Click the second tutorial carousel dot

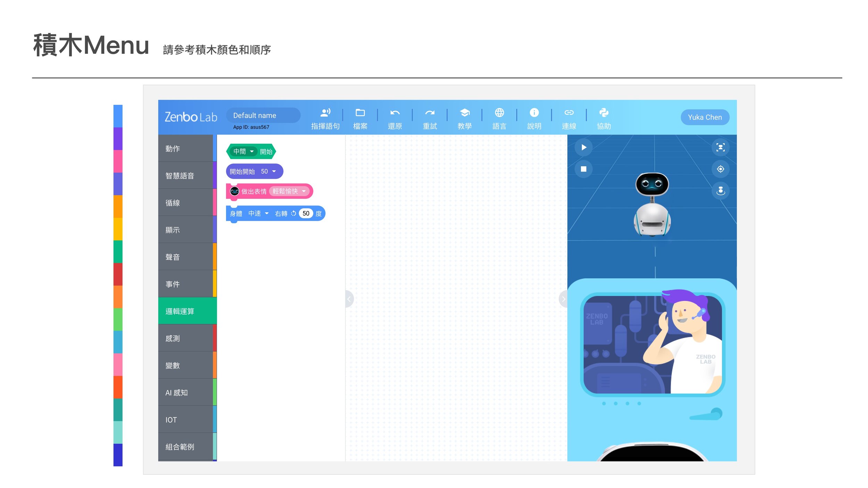[x=616, y=403]
